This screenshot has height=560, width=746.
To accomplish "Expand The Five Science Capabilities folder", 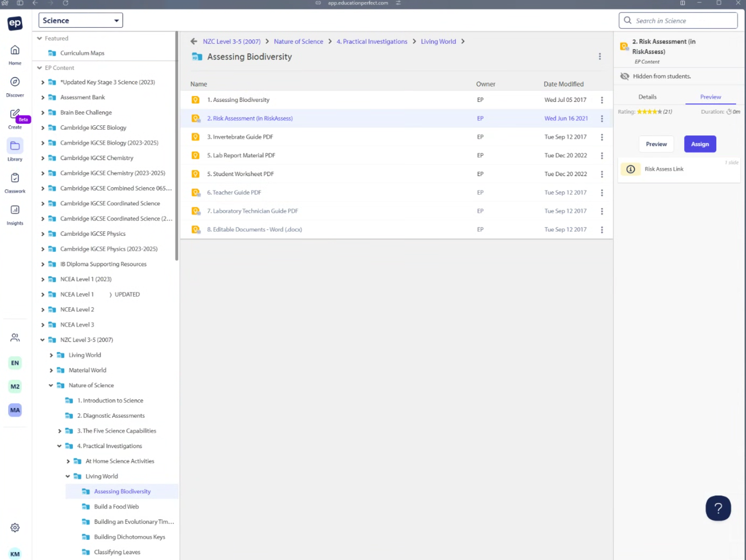I will pos(59,431).
